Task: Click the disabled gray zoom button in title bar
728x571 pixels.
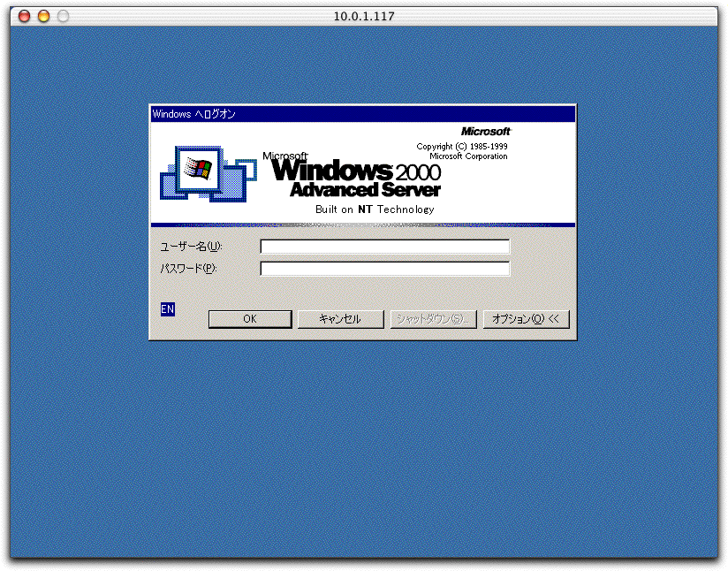Action: 63,16
